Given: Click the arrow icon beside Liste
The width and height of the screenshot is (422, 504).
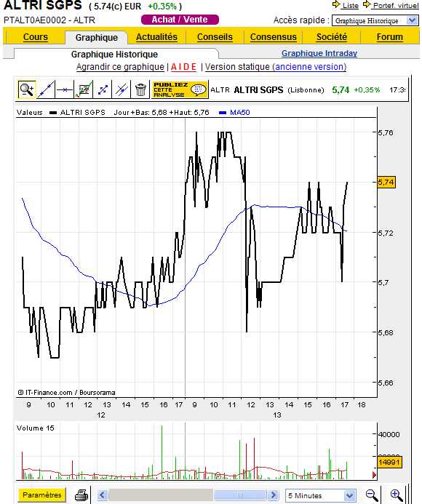Looking at the screenshot, I should [x=336, y=4].
